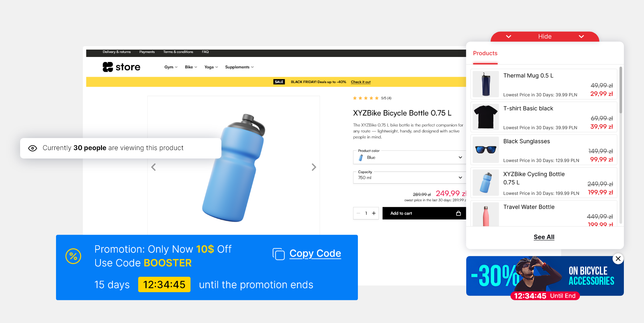Go to the previous product image
Viewport: 644px width, 323px height.
coord(154,167)
